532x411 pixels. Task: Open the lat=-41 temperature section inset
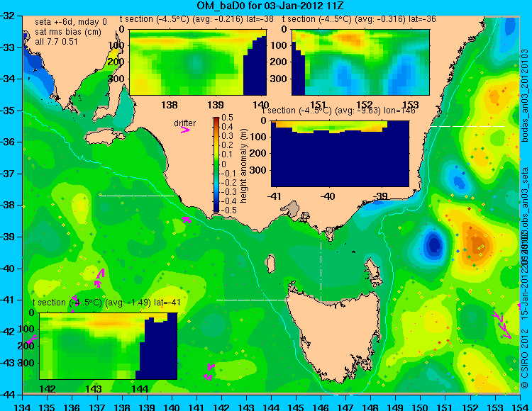109,346
